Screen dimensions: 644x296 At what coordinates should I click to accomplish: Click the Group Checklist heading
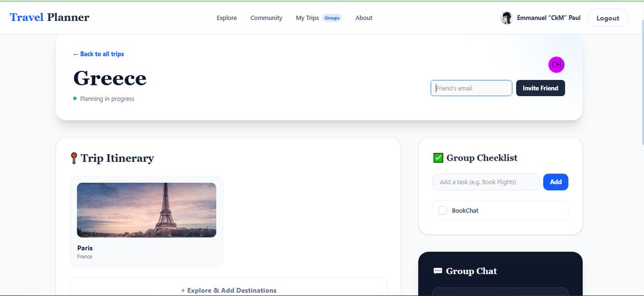[482, 158]
